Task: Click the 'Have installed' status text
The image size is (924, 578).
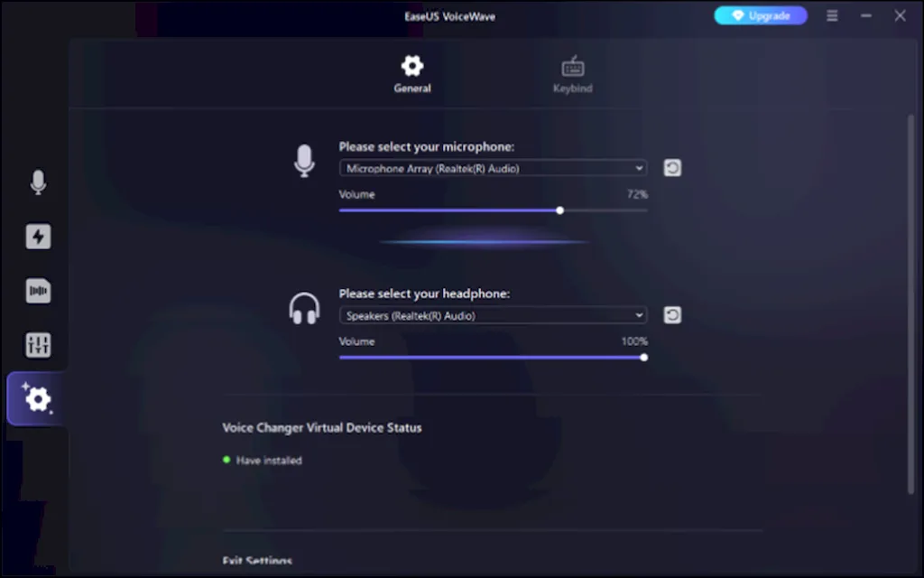Action: tap(269, 461)
